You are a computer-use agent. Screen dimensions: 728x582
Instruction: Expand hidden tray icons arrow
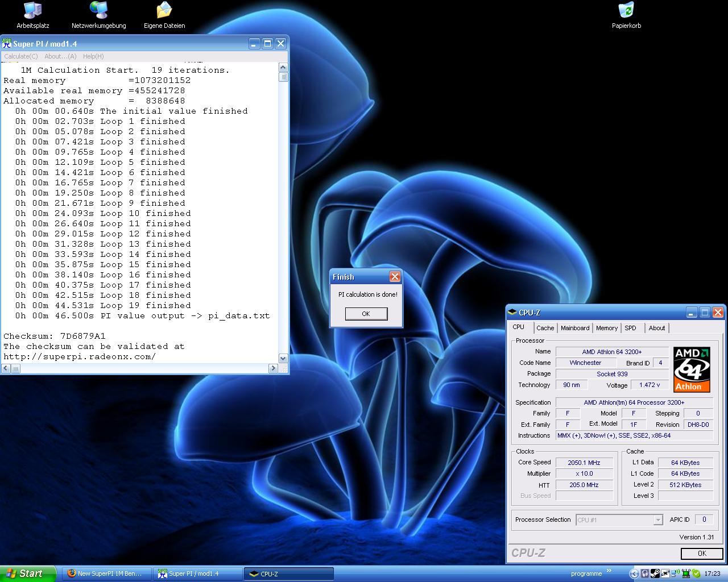634,573
